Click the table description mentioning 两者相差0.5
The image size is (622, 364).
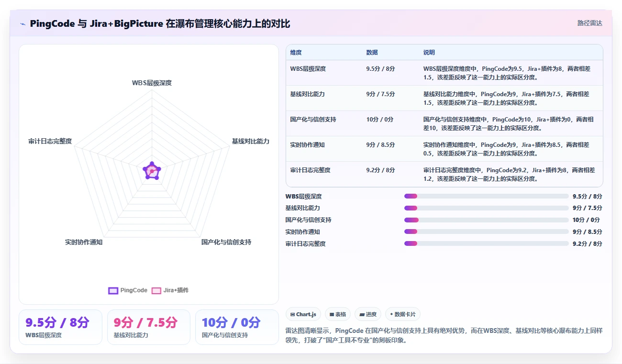tap(507, 149)
